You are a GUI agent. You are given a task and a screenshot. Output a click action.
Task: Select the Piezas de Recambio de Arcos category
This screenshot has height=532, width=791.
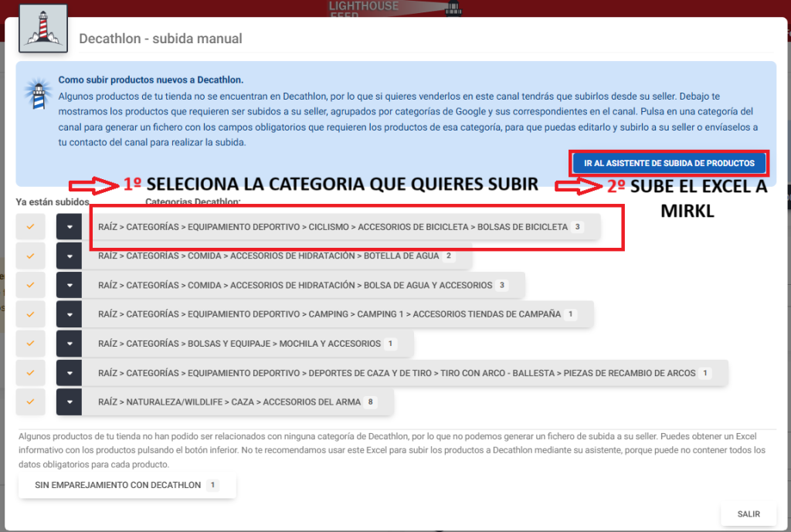(x=405, y=373)
